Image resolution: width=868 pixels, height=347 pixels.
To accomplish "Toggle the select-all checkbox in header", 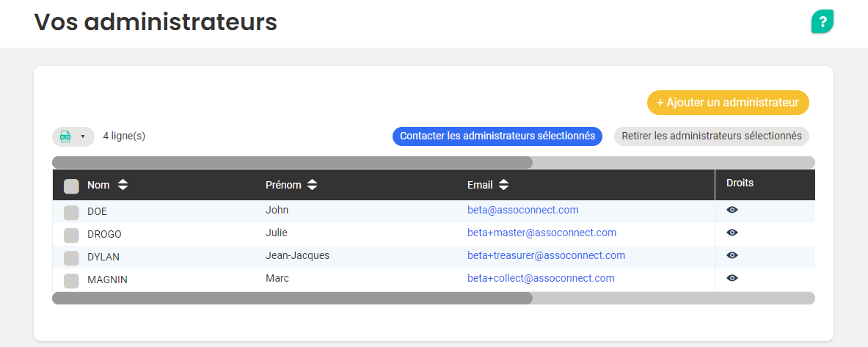I will pyautogui.click(x=71, y=186).
